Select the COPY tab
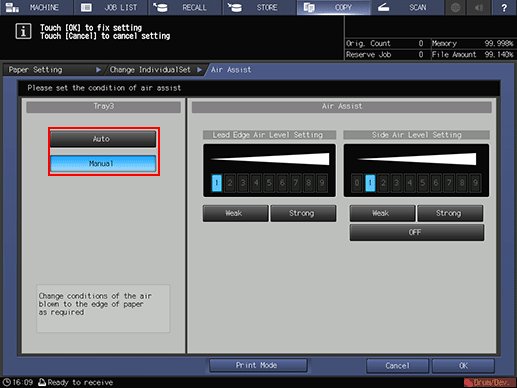 pyautogui.click(x=334, y=7)
